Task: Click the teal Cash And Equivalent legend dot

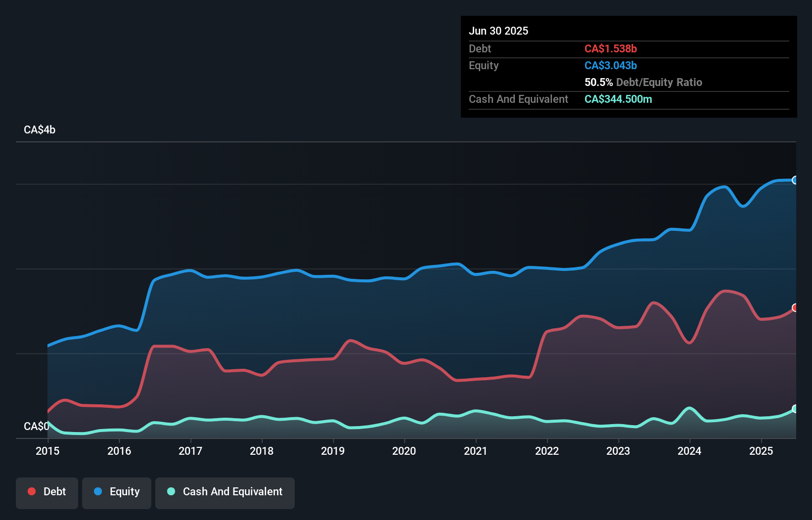Action: click(x=171, y=491)
